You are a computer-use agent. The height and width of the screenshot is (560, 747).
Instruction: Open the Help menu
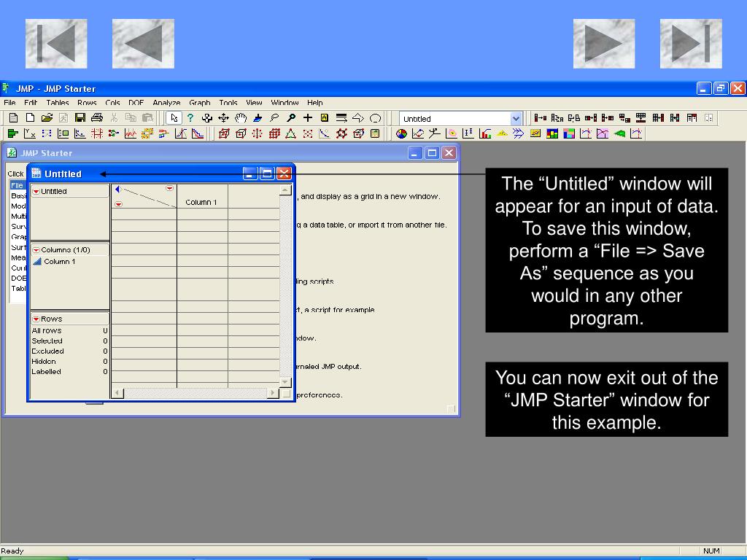(x=314, y=102)
